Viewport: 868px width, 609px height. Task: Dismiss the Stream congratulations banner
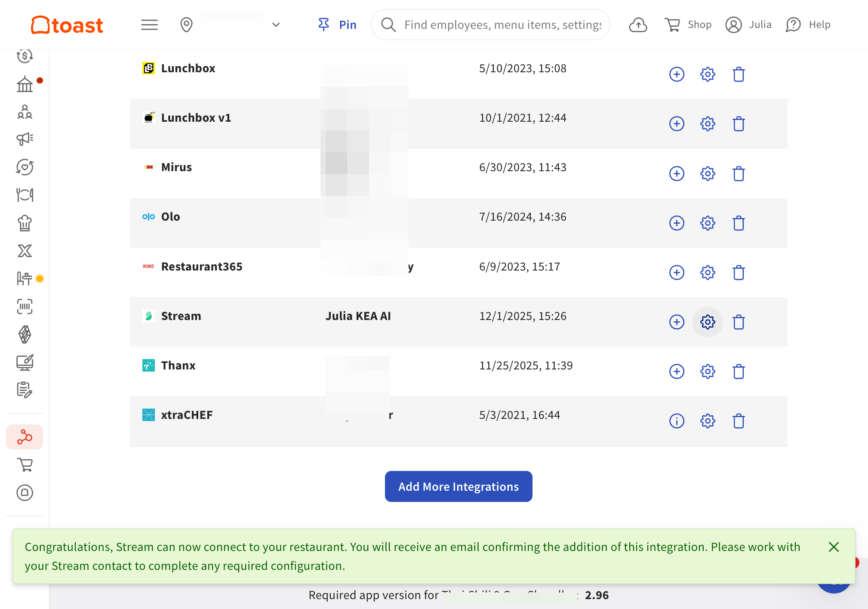pos(834,547)
